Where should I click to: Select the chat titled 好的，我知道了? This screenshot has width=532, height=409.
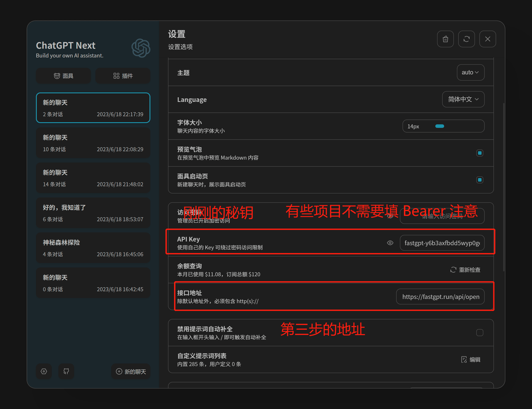pyautogui.click(x=93, y=213)
